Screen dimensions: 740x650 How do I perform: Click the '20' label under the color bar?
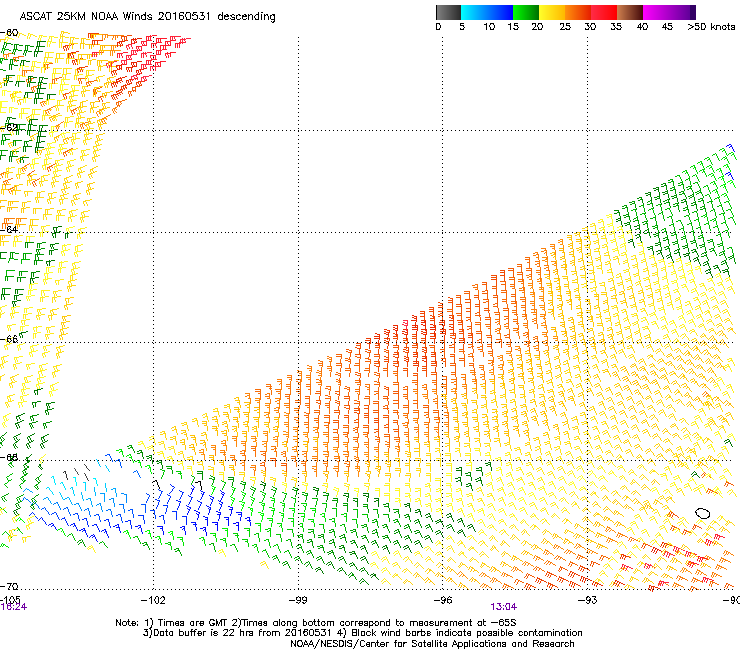pos(537,27)
